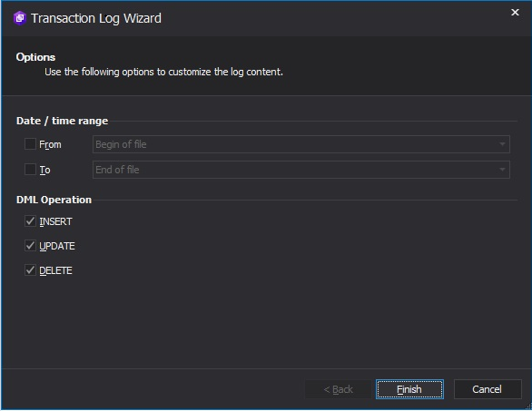
Task: Click the Options heading text
Action: (x=35, y=57)
